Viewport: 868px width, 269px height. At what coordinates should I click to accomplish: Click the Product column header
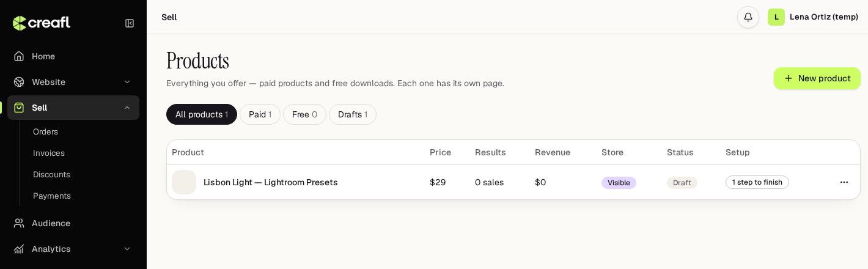188,152
